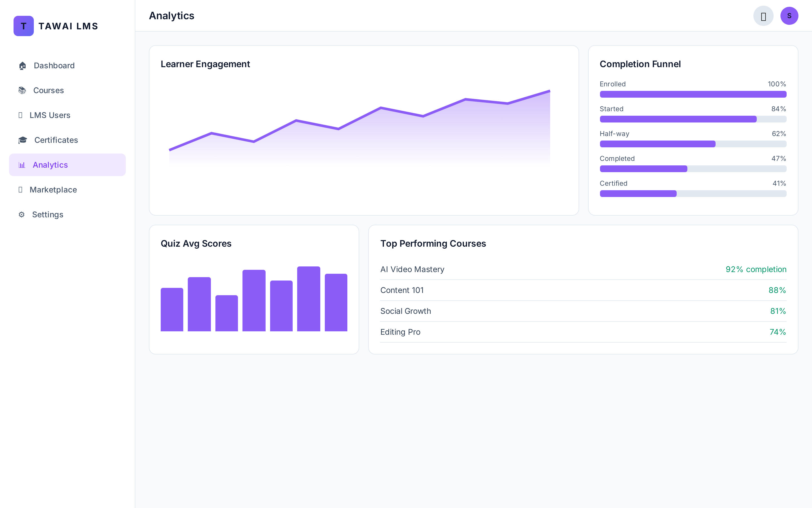Click the 62% funnel value
This screenshot has height=508, width=812.
779,134
